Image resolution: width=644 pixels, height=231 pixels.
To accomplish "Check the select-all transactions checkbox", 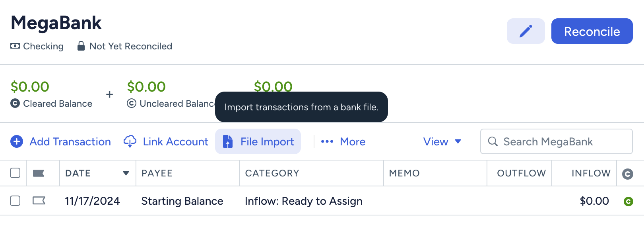I will pyautogui.click(x=15, y=173).
